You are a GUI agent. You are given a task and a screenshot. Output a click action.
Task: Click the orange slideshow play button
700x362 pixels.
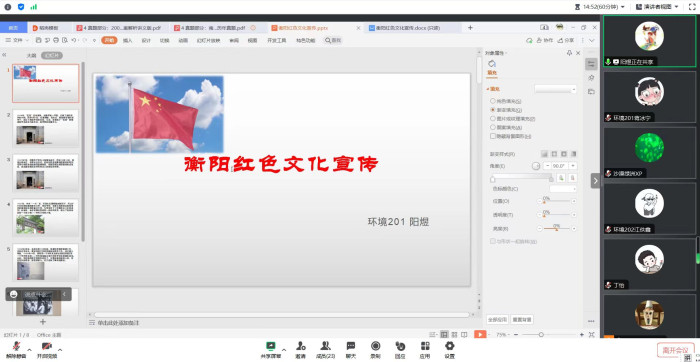click(480, 334)
